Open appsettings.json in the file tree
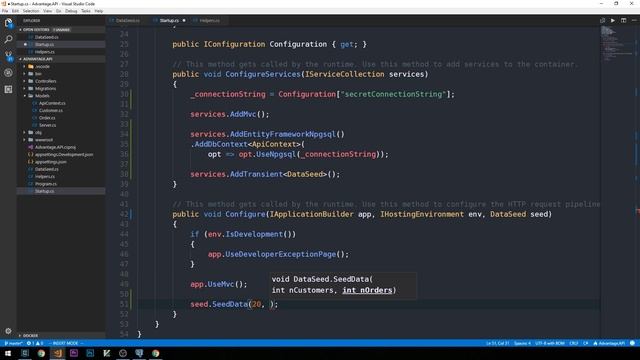640x360 pixels. coord(51,162)
